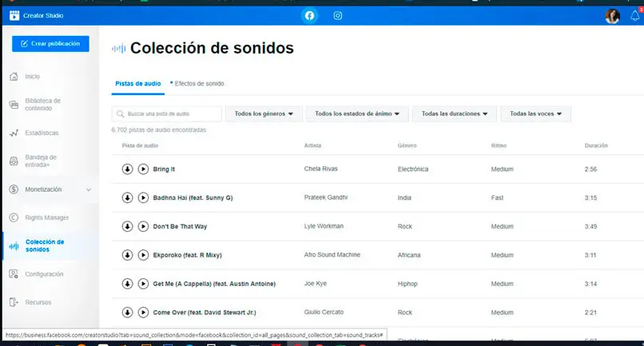Open Rights Manager in sidebar

click(x=47, y=217)
